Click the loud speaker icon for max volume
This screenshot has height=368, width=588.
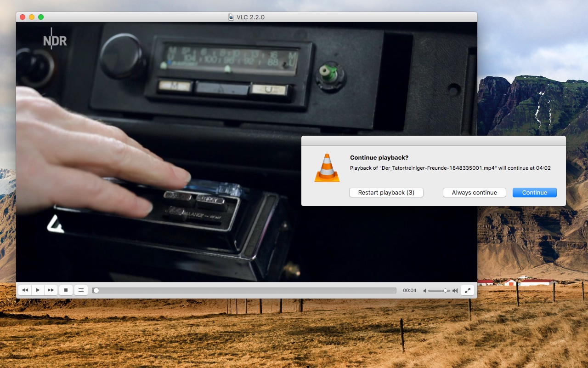pyautogui.click(x=455, y=290)
